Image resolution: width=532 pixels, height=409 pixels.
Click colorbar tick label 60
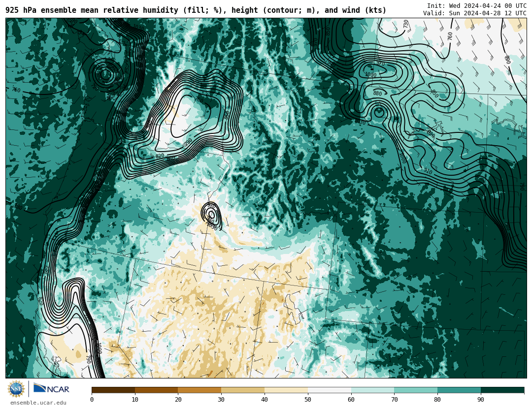pos(351,400)
